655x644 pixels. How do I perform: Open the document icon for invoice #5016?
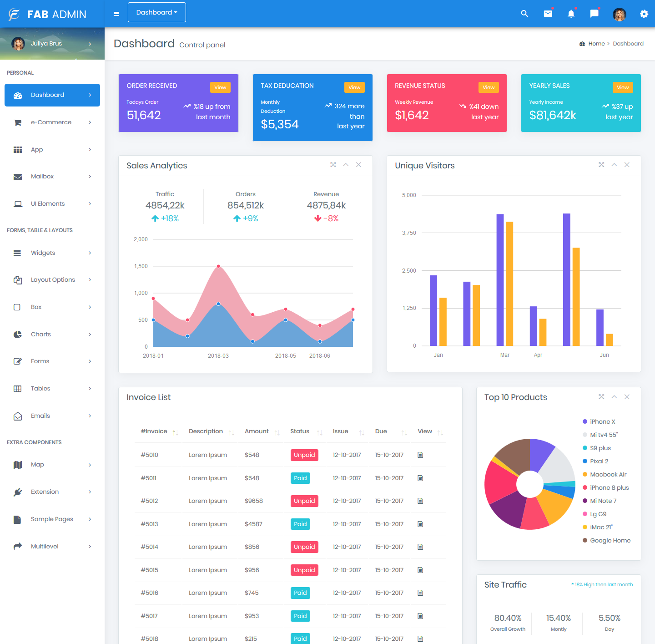[x=420, y=593]
